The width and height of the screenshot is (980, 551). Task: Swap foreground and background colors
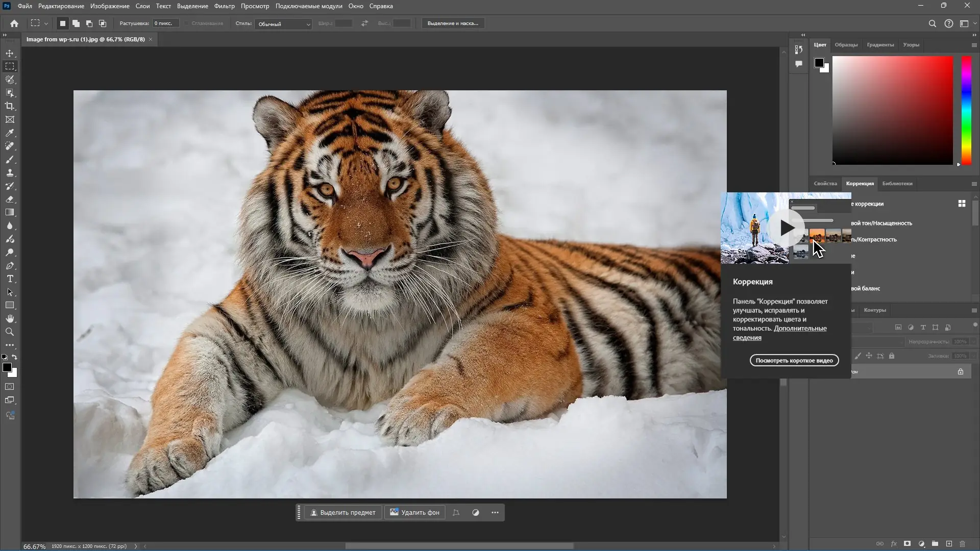coord(15,357)
